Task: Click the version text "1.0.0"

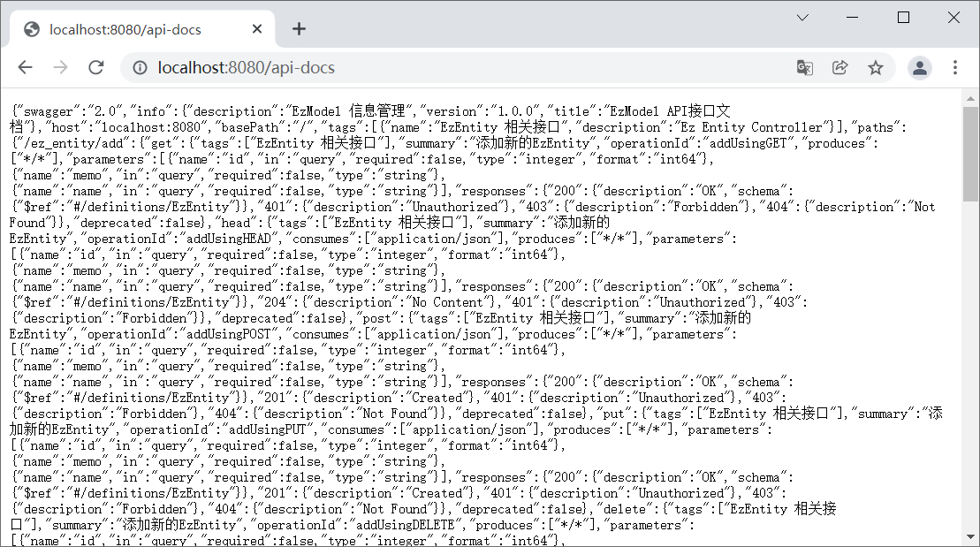Action: 515,112
